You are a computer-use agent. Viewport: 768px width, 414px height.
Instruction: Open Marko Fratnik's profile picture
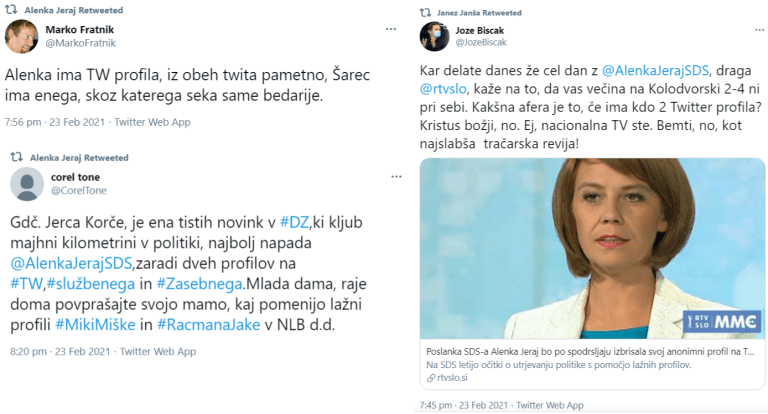pos(19,37)
